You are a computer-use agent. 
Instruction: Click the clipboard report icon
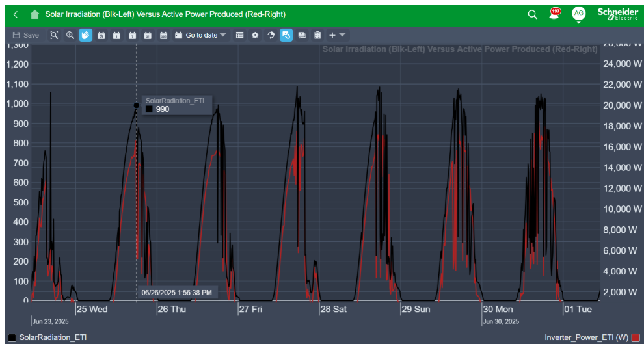pyautogui.click(x=317, y=35)
